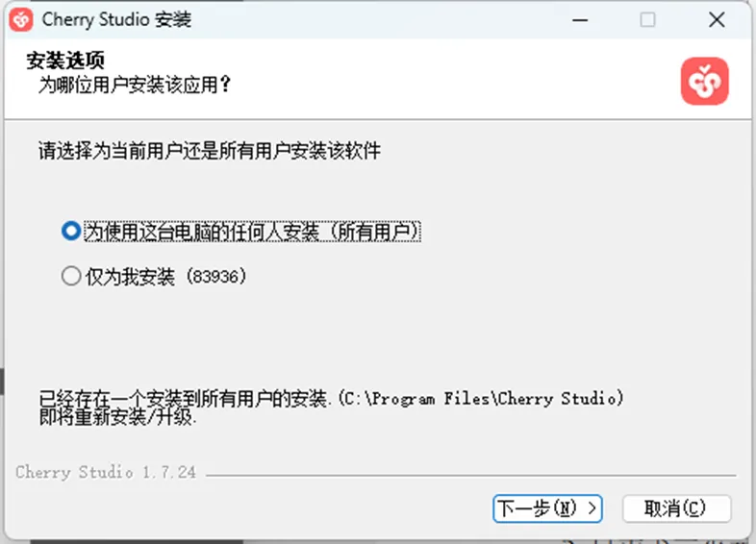Click the horizontal separator line beside version
The width and height of the screenshot is (756, 544).
coord(471,476)
